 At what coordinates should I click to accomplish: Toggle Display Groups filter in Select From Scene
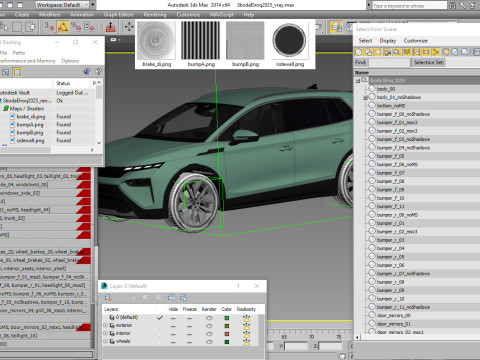417,52
